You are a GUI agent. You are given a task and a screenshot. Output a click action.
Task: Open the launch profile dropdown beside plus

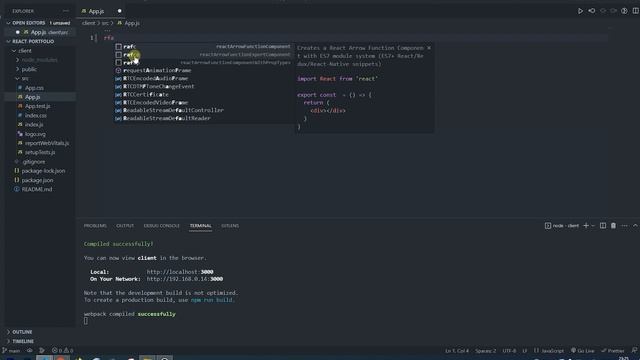coord(593,226)
